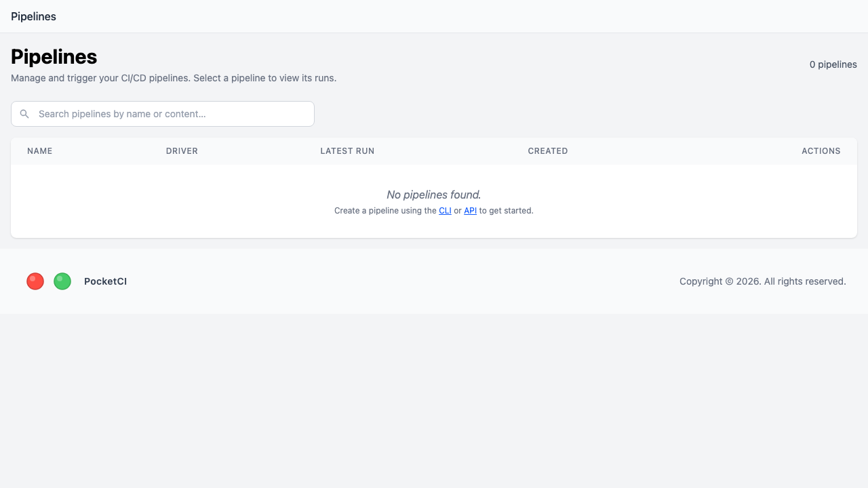The width and height of the screenshot is (868, 488).
Task: Click the magnifying glass search icon
Action: coord(24,114)
